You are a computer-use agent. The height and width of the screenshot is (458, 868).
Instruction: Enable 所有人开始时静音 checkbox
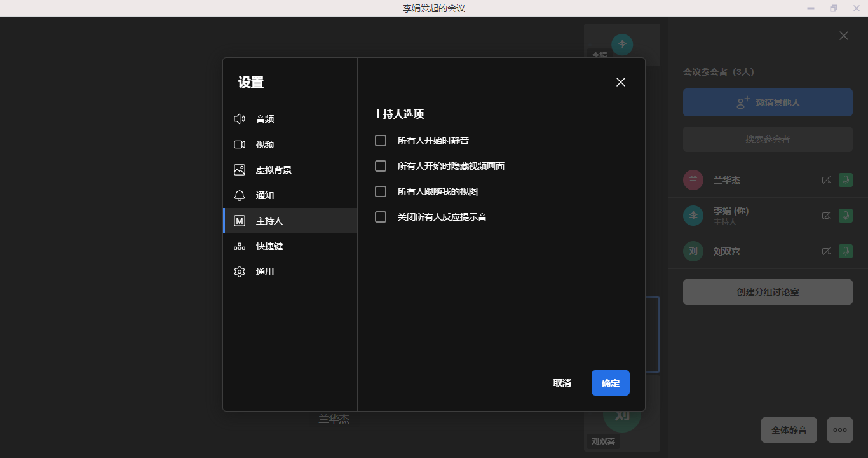point(381,141)
